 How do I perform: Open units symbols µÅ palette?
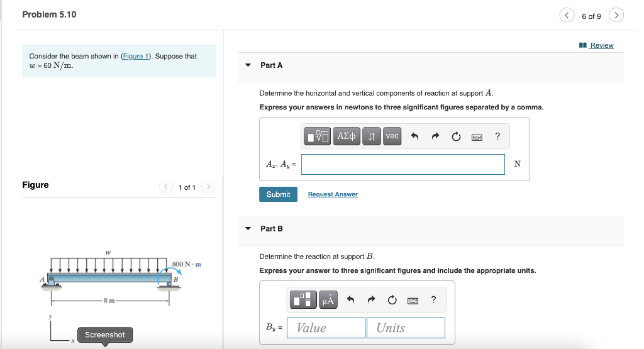[328, 299]
